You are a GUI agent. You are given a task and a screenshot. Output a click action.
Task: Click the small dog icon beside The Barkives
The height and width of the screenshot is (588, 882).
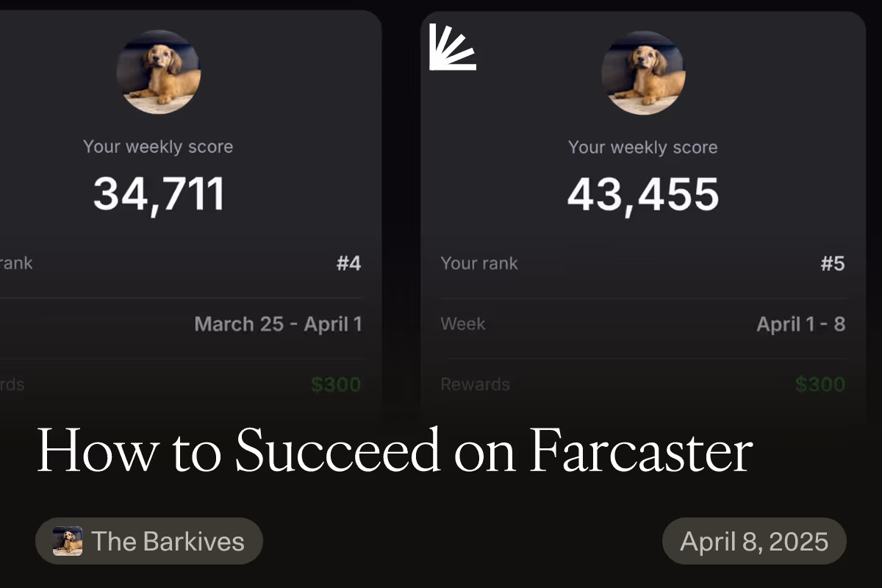tap(68, 541)
